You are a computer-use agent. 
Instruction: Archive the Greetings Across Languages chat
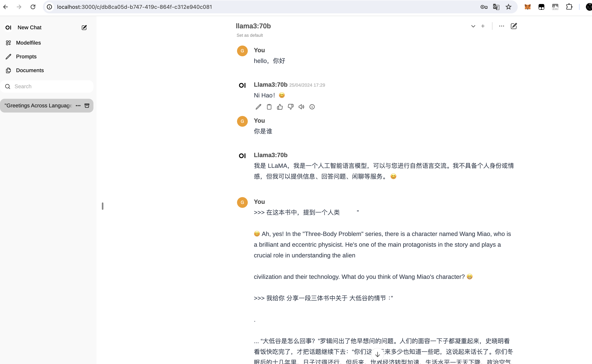(87, 105)
